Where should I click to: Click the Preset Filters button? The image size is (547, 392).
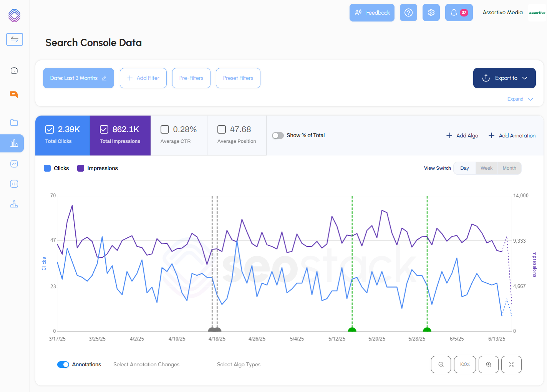(x=238, y=78)
